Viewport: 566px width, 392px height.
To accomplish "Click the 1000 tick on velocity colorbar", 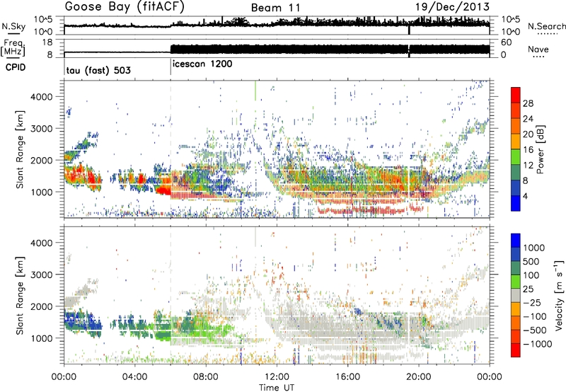I will 533,248.
